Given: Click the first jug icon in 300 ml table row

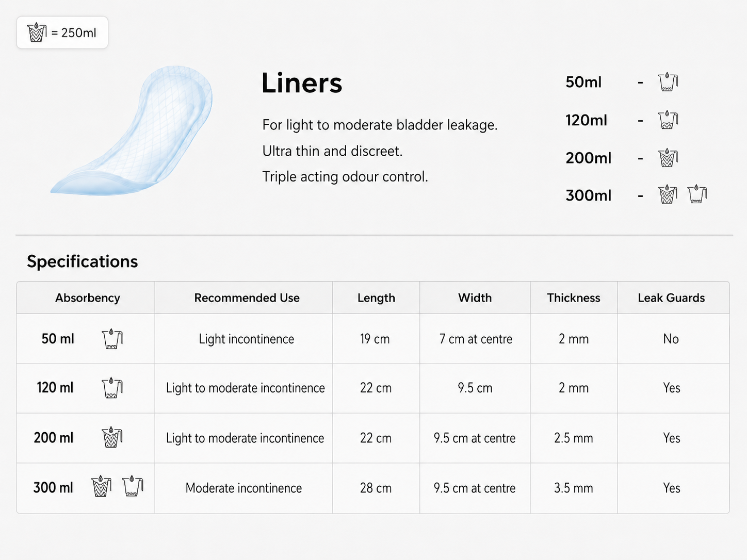Looking at the screenshot, I should coord(102,486).
